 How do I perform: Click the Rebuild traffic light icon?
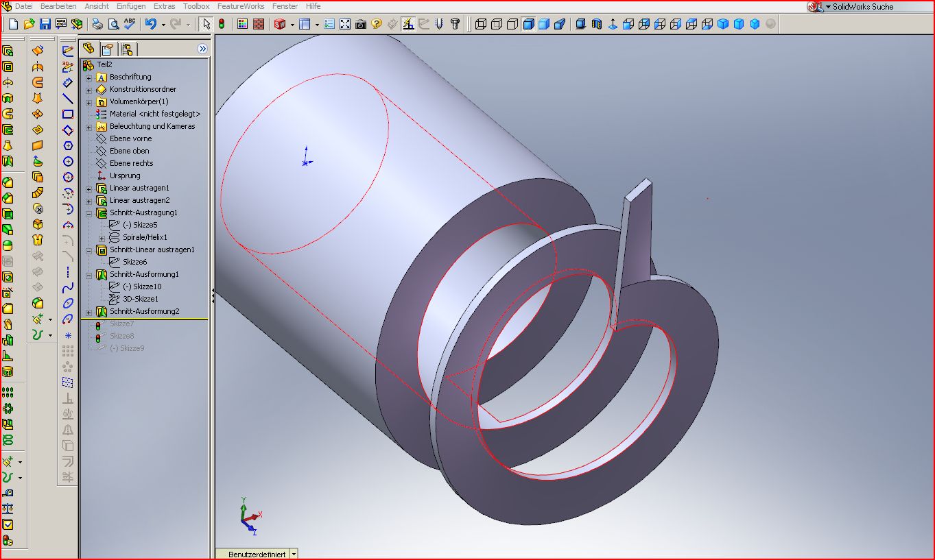click(222, 24)
